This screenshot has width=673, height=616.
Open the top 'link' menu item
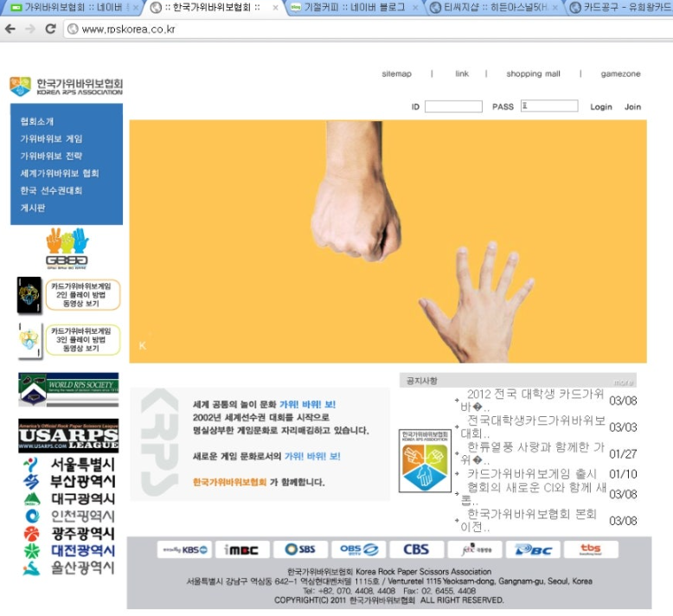pos(462,74)
